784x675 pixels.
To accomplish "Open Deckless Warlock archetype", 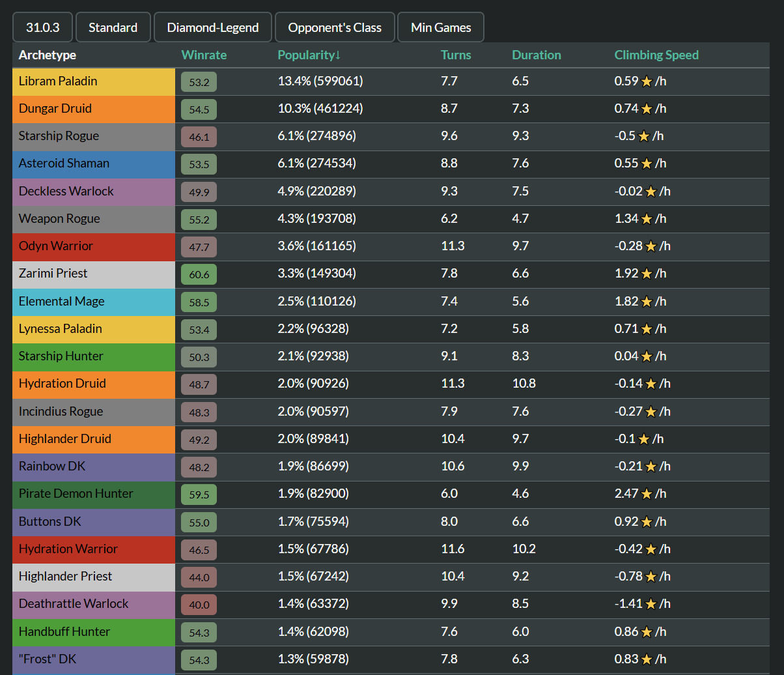I will [94, 192].
